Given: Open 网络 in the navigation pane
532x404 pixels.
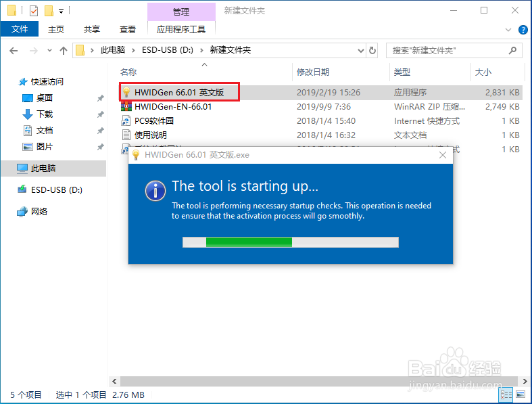Looking at the screenshot, I should pos(39,211).
